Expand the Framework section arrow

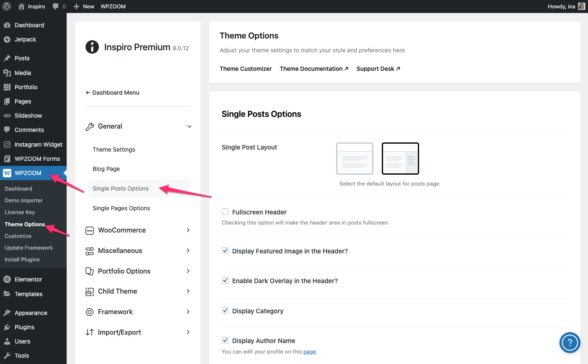[x=188, y=312]
